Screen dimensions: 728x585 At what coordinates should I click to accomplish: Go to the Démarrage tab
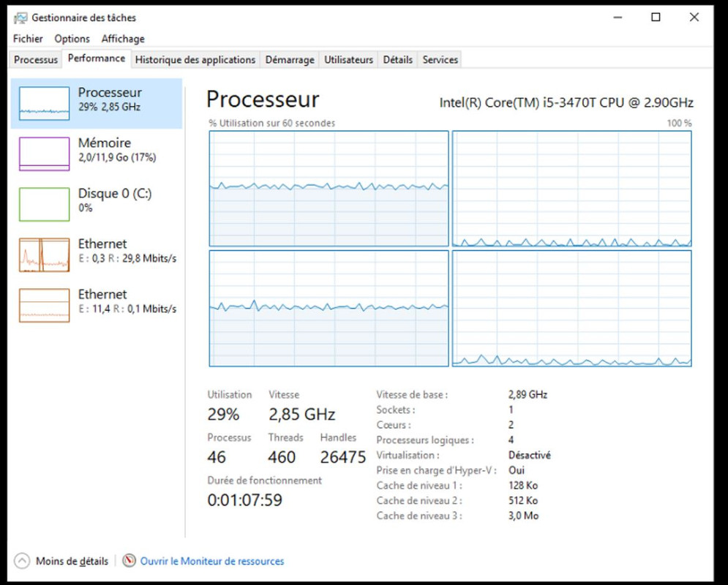[290, 59]
